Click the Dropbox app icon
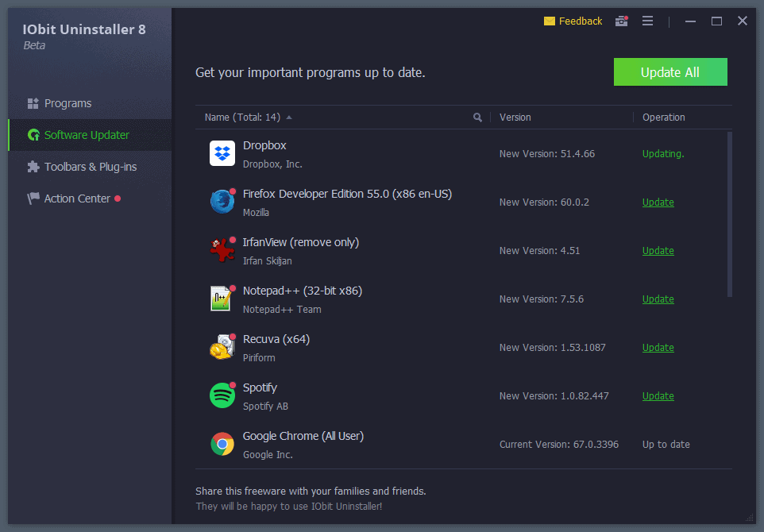Image resolution: width=764 pixels, height=532 pixels. [222, 153]
